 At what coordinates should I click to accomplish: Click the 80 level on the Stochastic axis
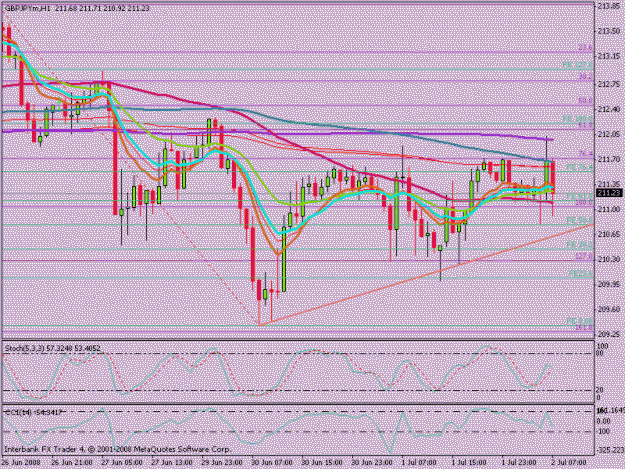(601, 354)
